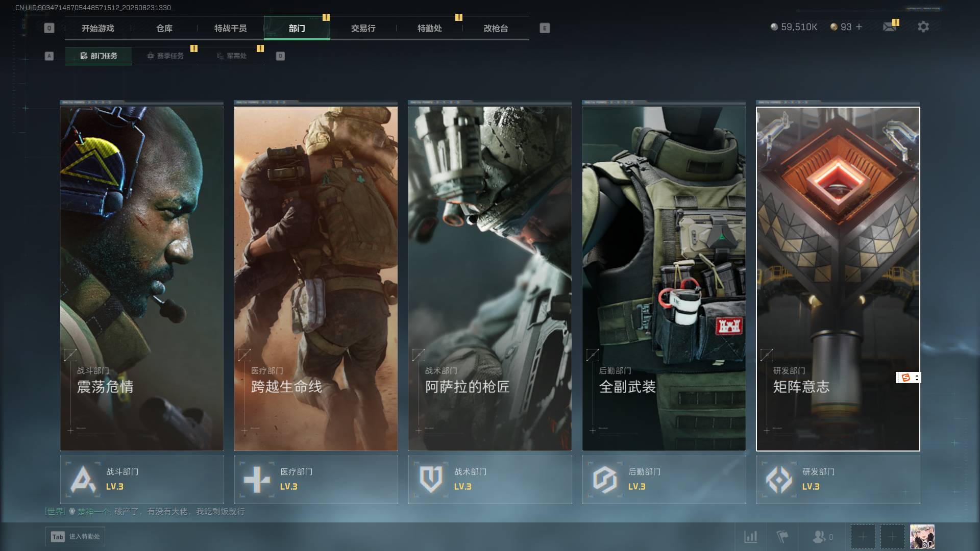Click the small tag icon above 研发部门 label
The image size is (980, 551).
click(x=767, y=355)
